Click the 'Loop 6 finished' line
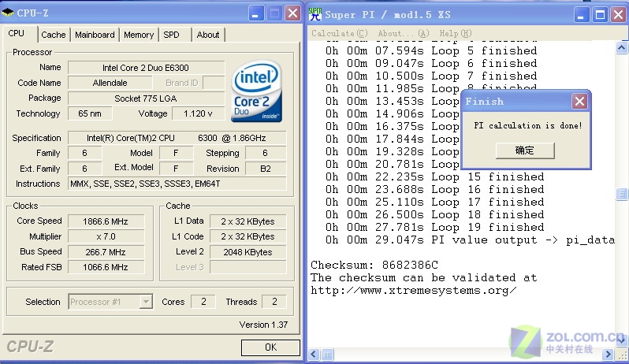 coord(431,63)
